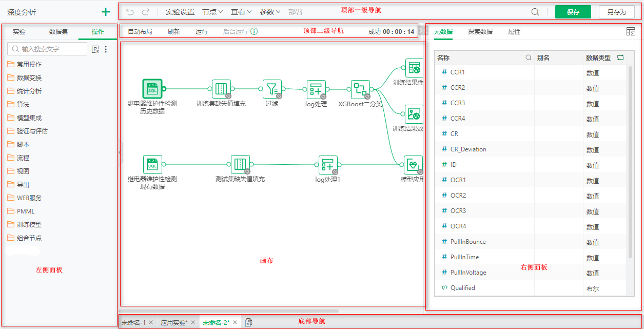Select the XGBoost二分类 node on the canvas
This screenshot has width=644, height=329.
[x=360, y=88]
